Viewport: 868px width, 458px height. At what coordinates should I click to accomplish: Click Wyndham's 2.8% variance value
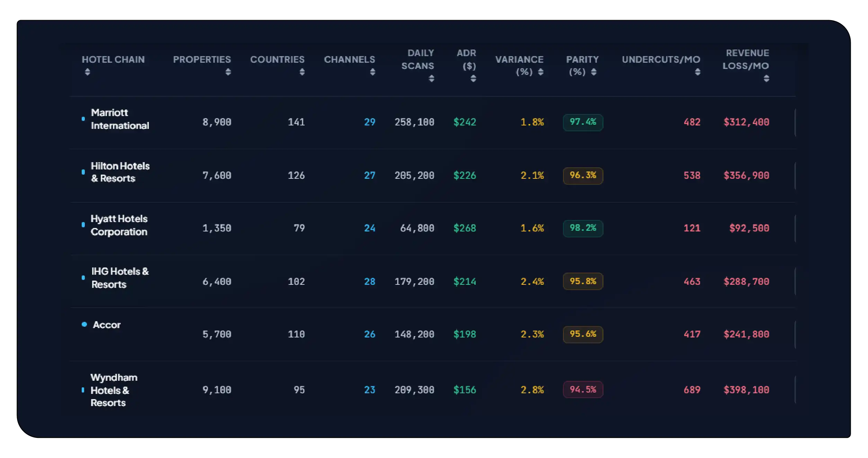[x=533, y=390]
